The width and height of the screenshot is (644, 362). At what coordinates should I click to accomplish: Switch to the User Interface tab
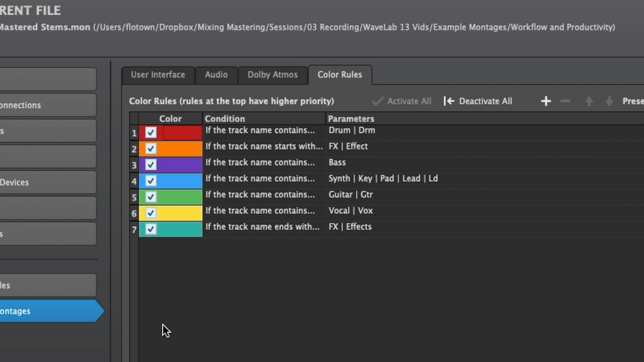158,75
